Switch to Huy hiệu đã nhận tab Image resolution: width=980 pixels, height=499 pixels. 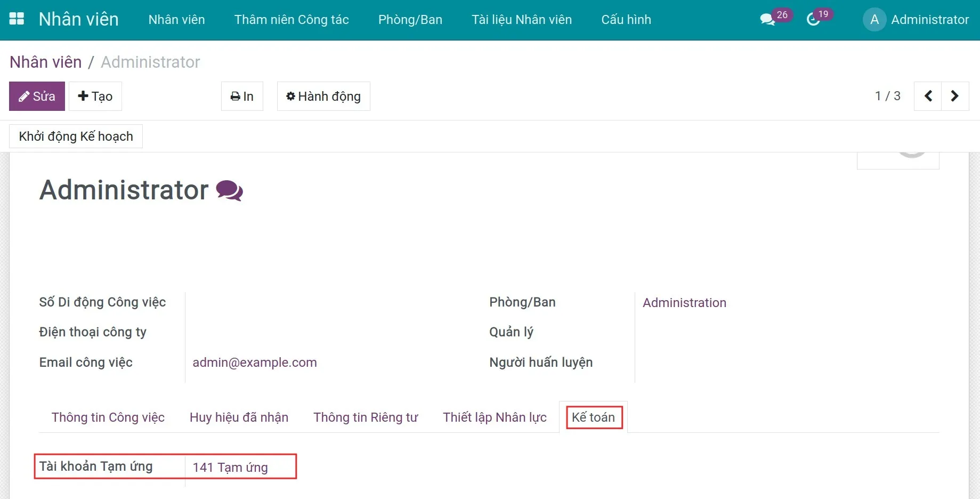(x=239, y=417)
